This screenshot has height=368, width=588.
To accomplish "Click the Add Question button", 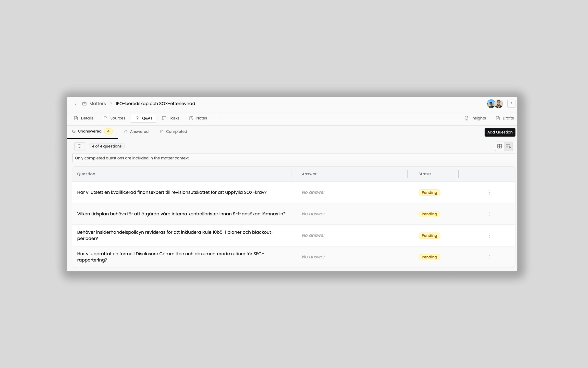I will pos(500,132).
